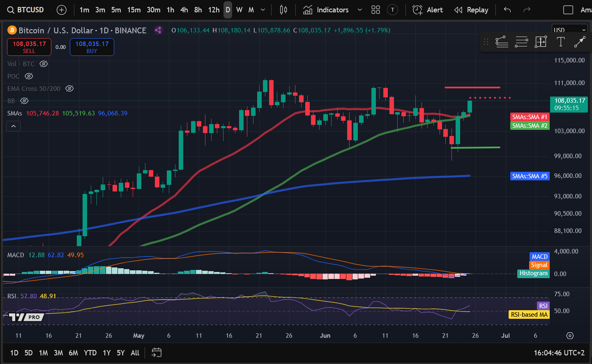Select the drawing toolbar's list-lines tool
The image size is (592, 364).
(x=502, y=41)
